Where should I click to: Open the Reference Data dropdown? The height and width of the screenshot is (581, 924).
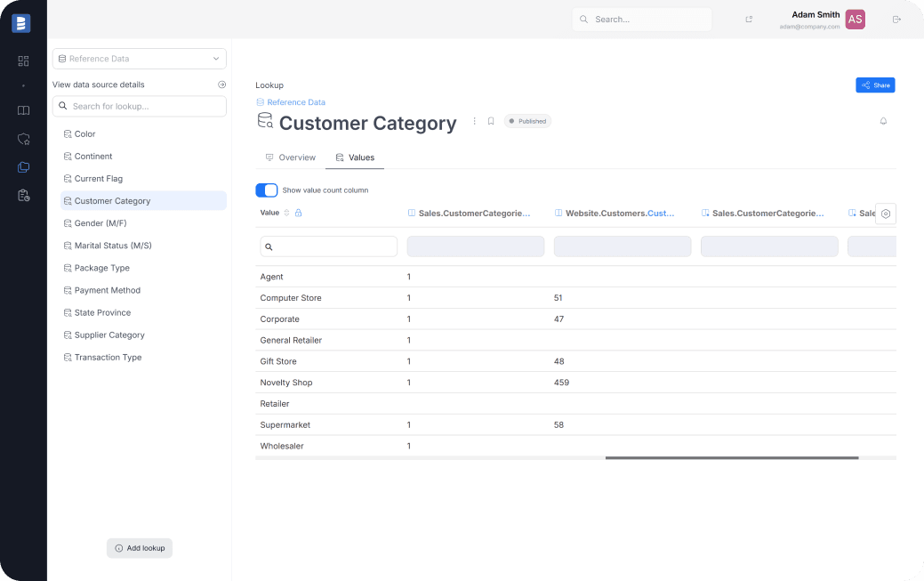[x=139, y=57]
